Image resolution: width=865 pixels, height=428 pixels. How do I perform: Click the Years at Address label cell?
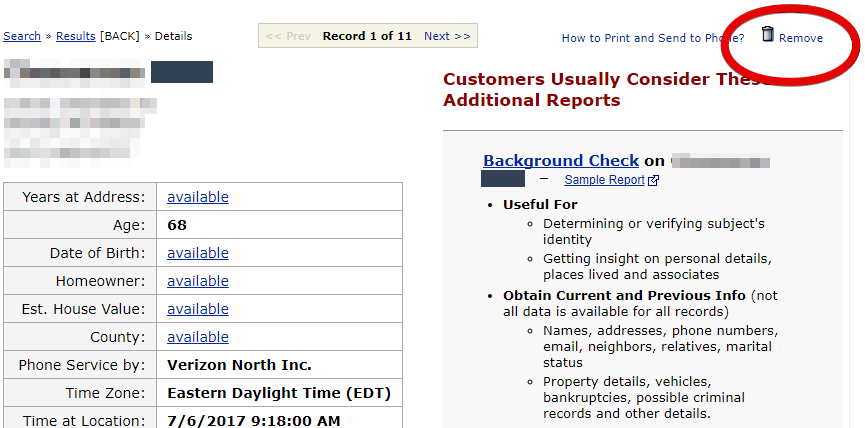click(x=80, y=197)
